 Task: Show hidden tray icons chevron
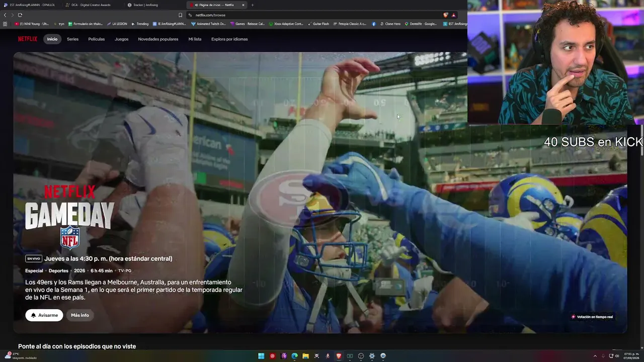(595, 356)
